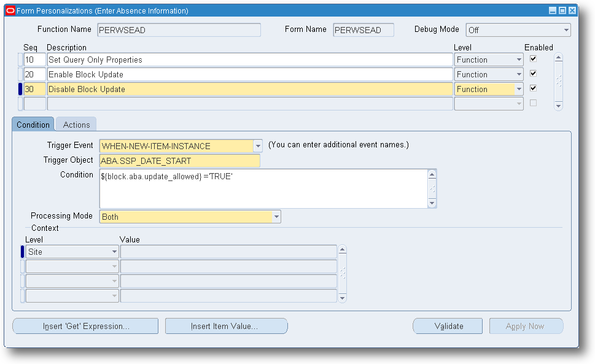Open the Context Level Site dropdown
595x364 pixels.
click(x=114, y=252)
